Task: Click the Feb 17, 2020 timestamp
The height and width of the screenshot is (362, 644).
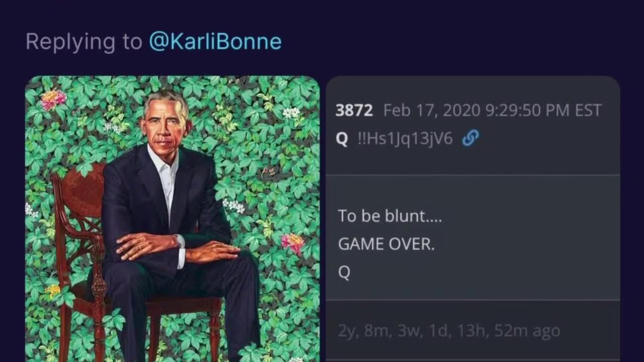Action: pyautogui.click(x=492, y=111)
